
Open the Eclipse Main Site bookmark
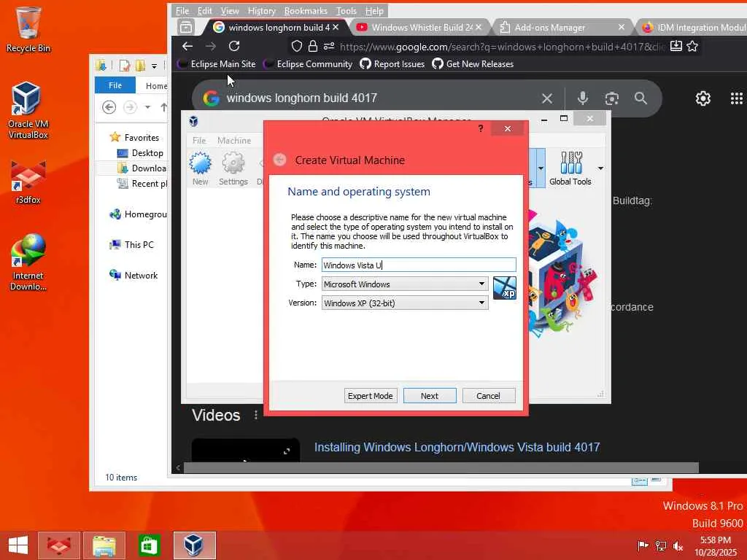click(x=217, y=64)
